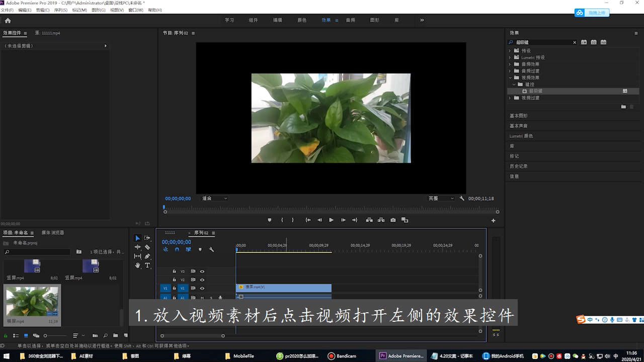Toggle V1 sync lock
The width and height of the screenshot is (644, 362).
click(x=193, y=288)
